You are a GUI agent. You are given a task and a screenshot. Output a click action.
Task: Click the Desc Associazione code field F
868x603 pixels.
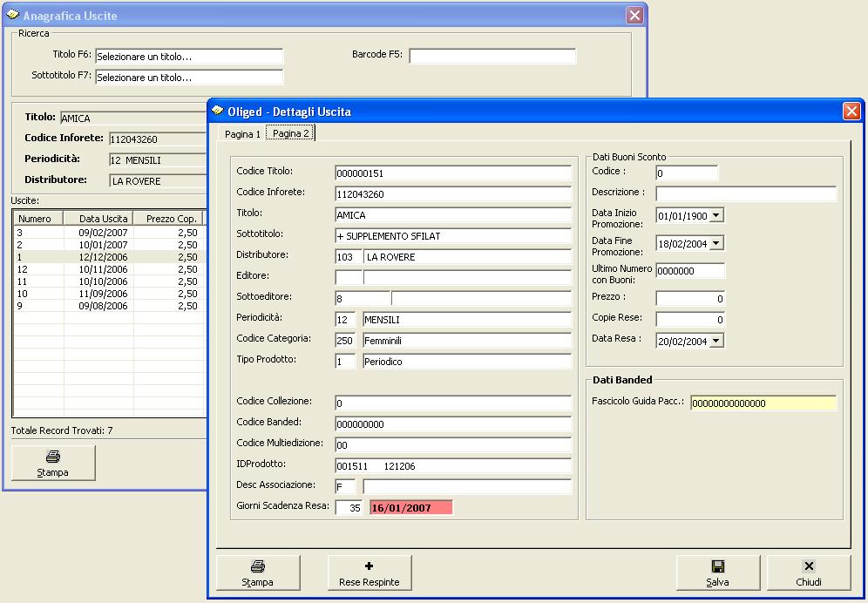[x=345, y=487]
